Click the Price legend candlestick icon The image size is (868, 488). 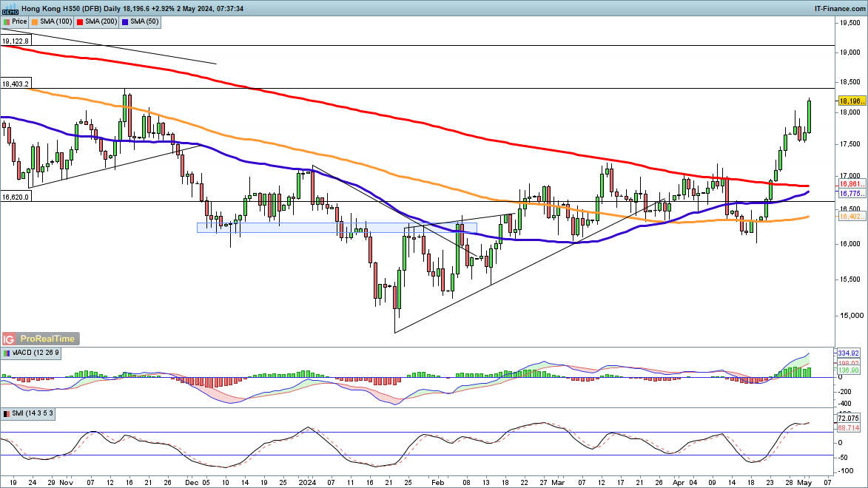tap(7, 22)
